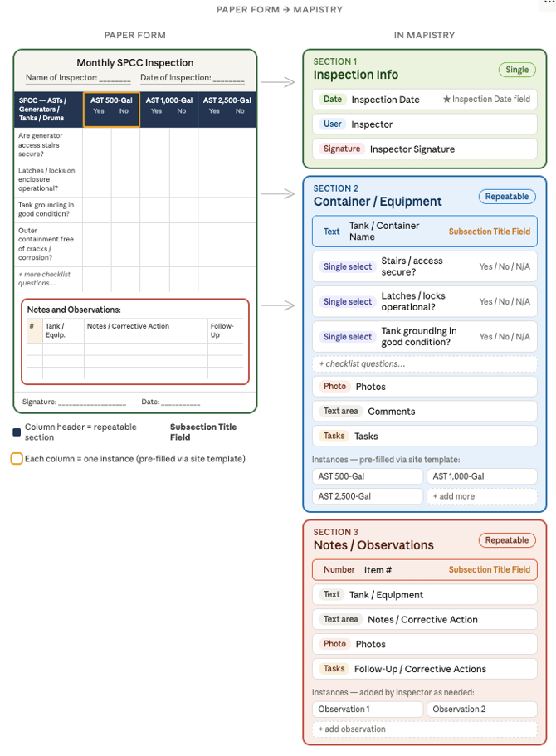Select the Observation 2 instance

[x=481, y=710]
